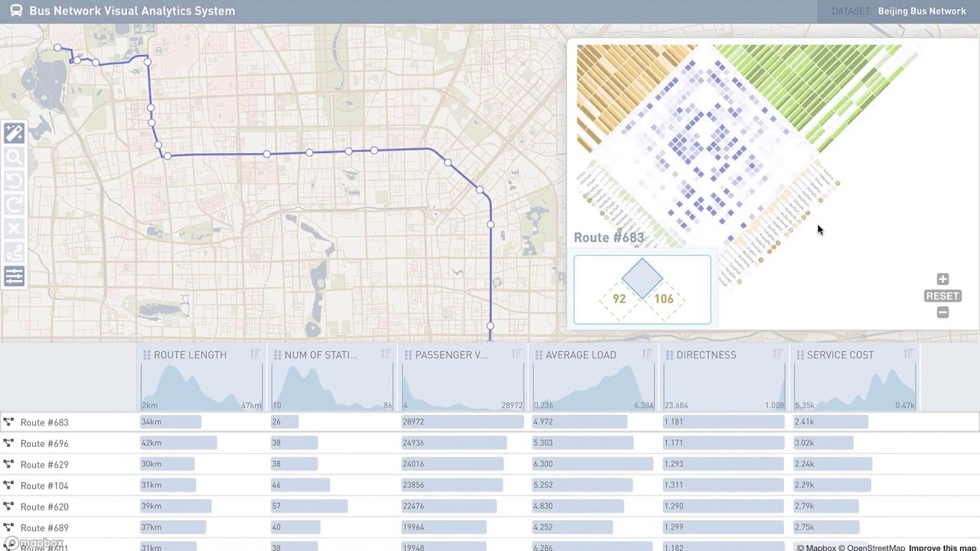This screenshot has width=980, height=551.
Task: Click the Route #689 network icon
Action: click(8, 527)
